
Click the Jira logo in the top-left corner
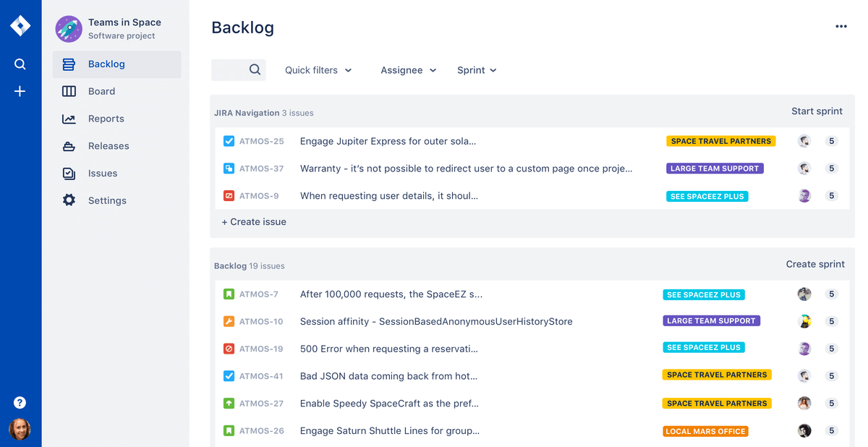(x=20, y=25)
